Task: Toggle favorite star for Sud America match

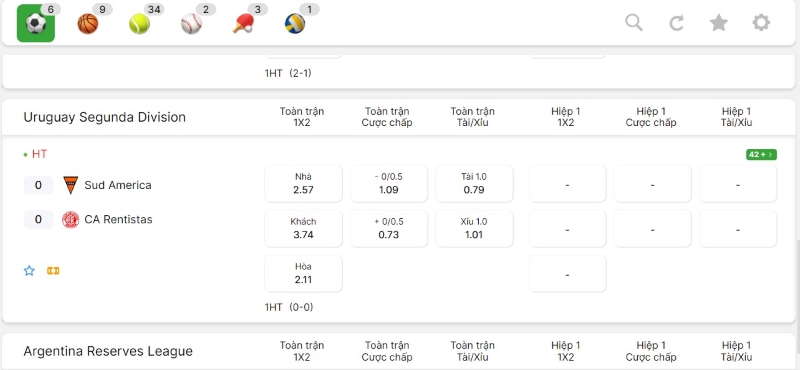Action: pyautogui.click(x=30, y=270)
